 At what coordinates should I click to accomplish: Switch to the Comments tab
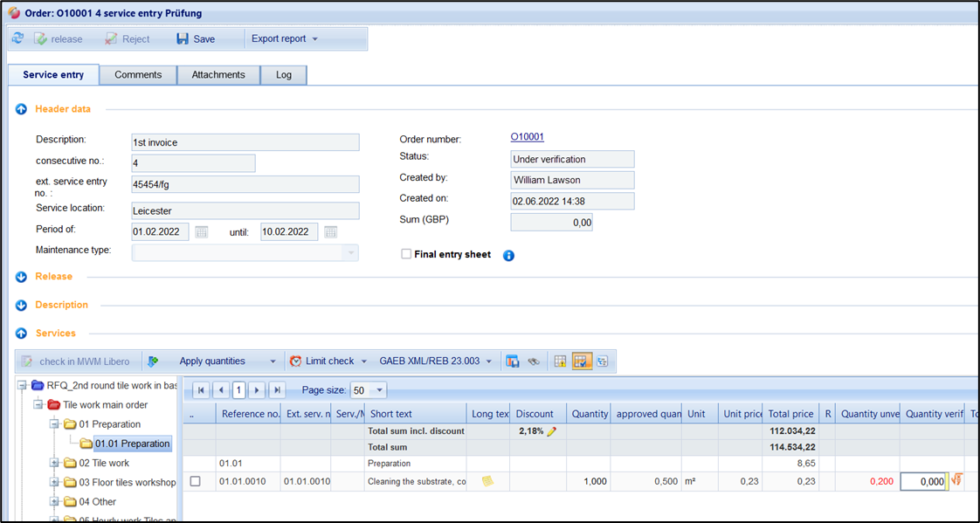click(138, 75)
